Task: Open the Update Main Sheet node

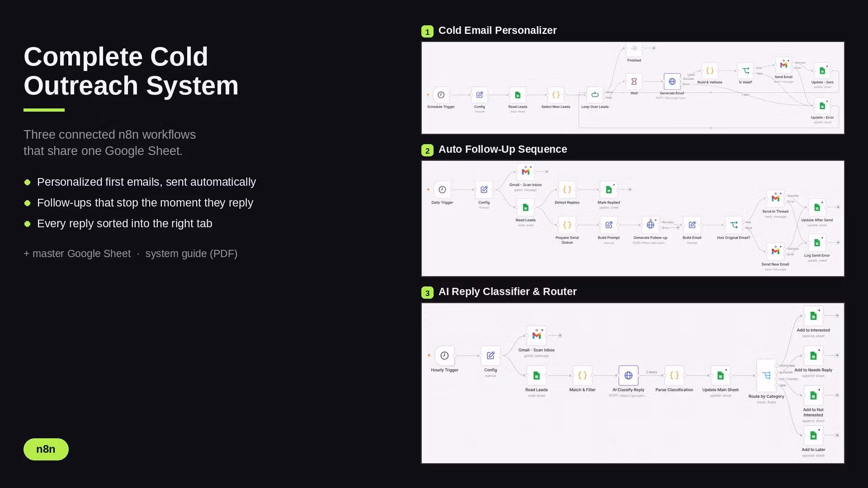Action: (x=720, y=376)
